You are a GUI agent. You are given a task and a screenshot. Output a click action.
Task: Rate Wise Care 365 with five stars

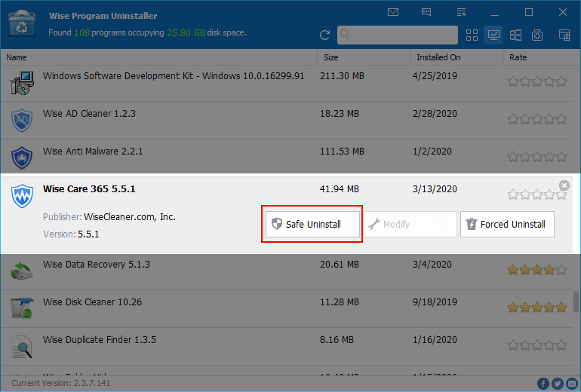point(561,194)
